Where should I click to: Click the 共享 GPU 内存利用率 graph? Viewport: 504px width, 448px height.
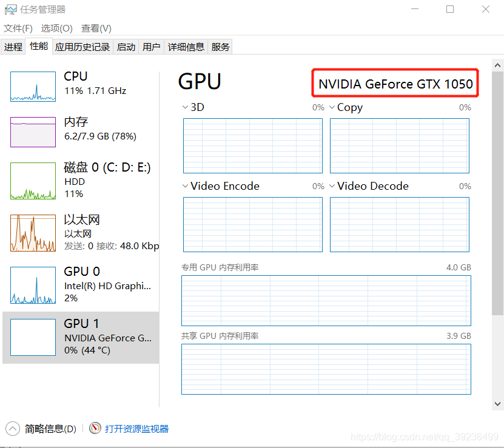tap(326, 369)
